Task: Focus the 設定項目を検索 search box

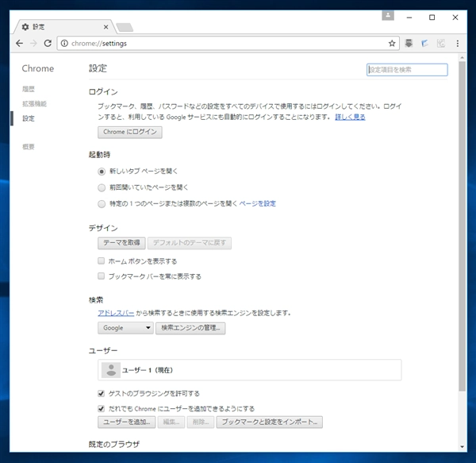Action: coord(407,70)
